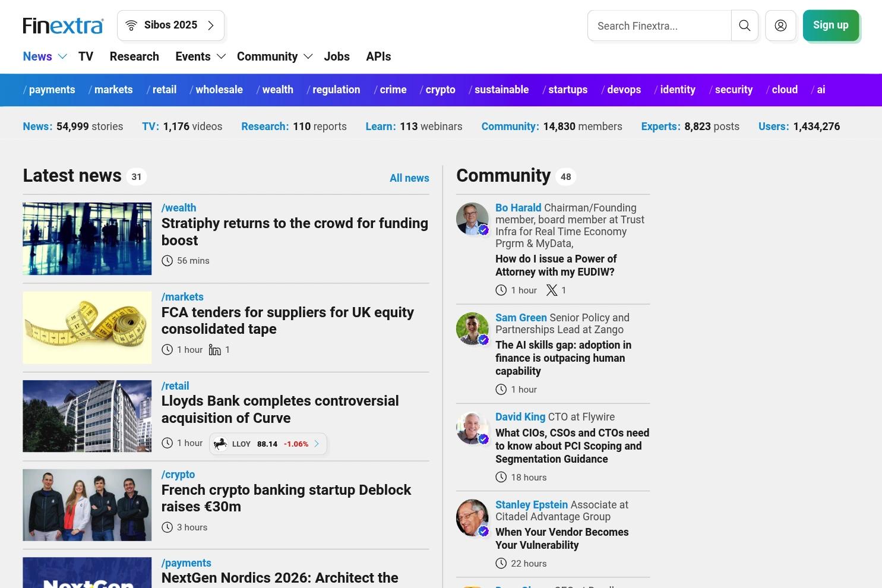
Task: Click the Research 110 reports stat
Action: tap(294, 127)
